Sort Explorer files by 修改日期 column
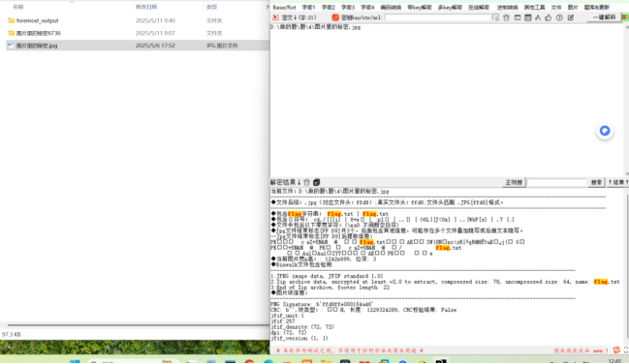Image resolution: width=629 pixels, height=364 pixels. (x=146, y=7)
